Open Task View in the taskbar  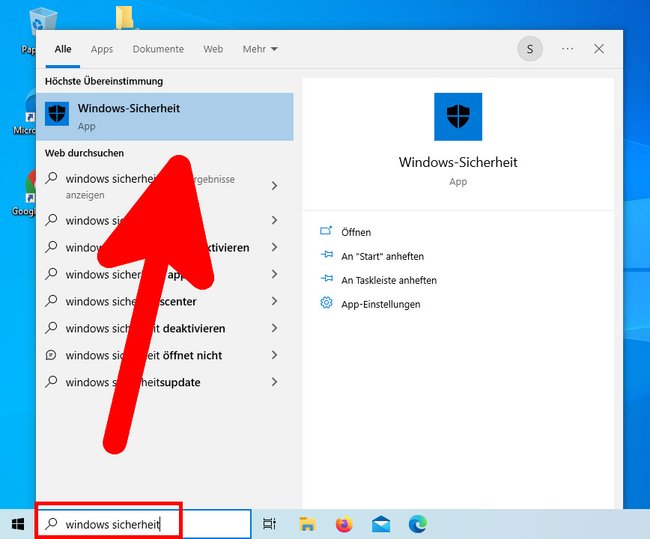tap(269, 524)
